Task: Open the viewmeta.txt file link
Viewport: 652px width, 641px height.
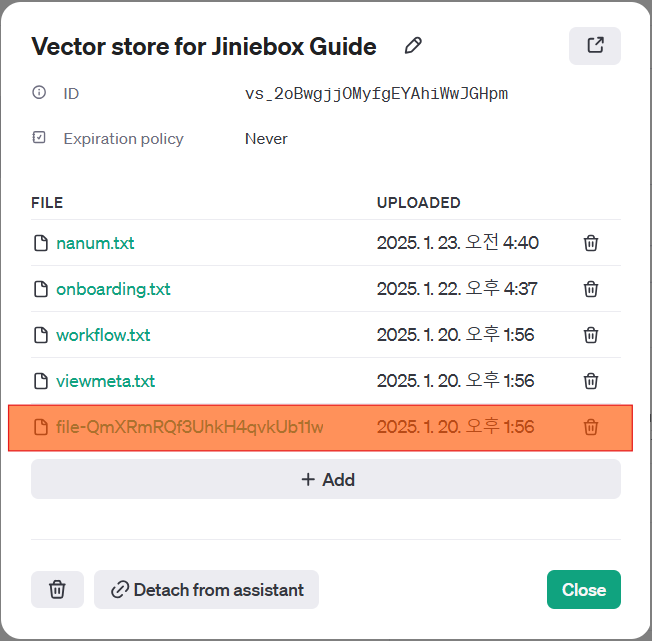Action: click(x=105, y=381)
